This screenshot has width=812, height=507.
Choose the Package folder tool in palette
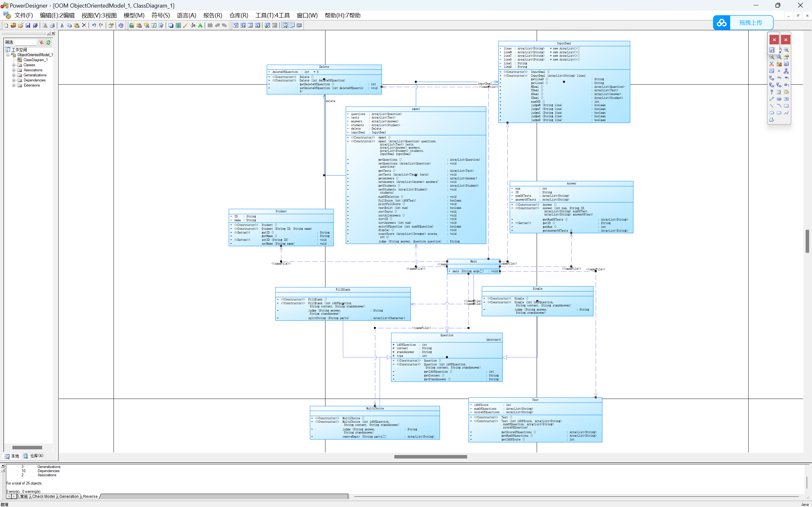coord(779,64)
